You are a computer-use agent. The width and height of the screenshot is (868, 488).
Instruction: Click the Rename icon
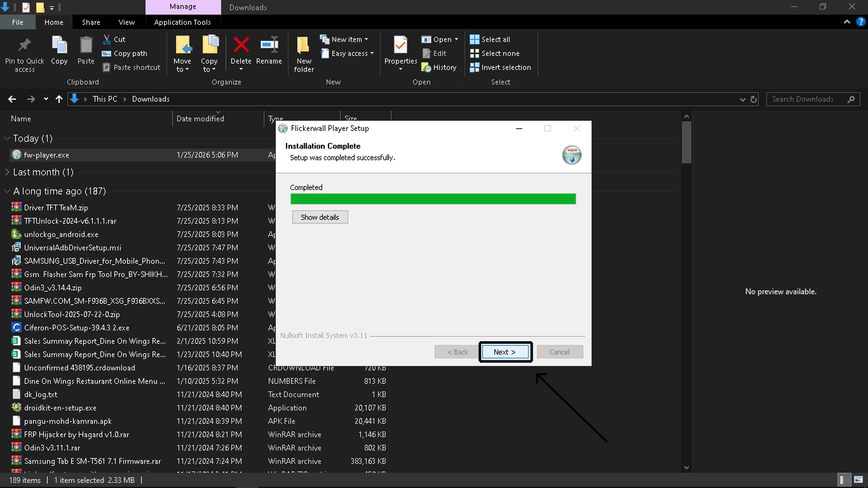[x=269, y=44]
